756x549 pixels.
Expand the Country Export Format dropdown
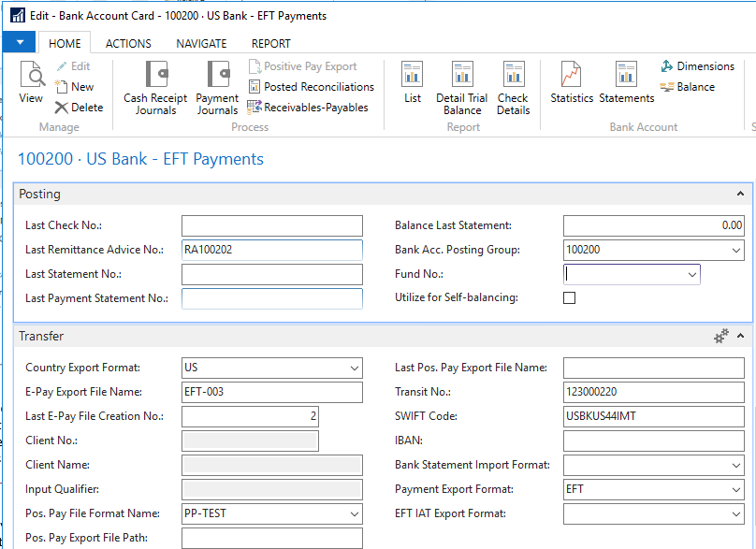[354, 368]
